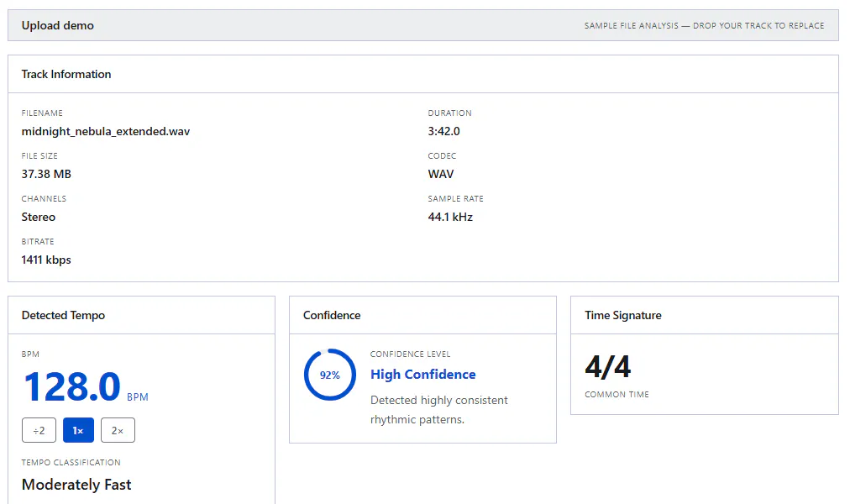This screenshot has height=504, width=850.
Task: Click the 92% confidence ring gauge
Action: [x=329, y=375]
